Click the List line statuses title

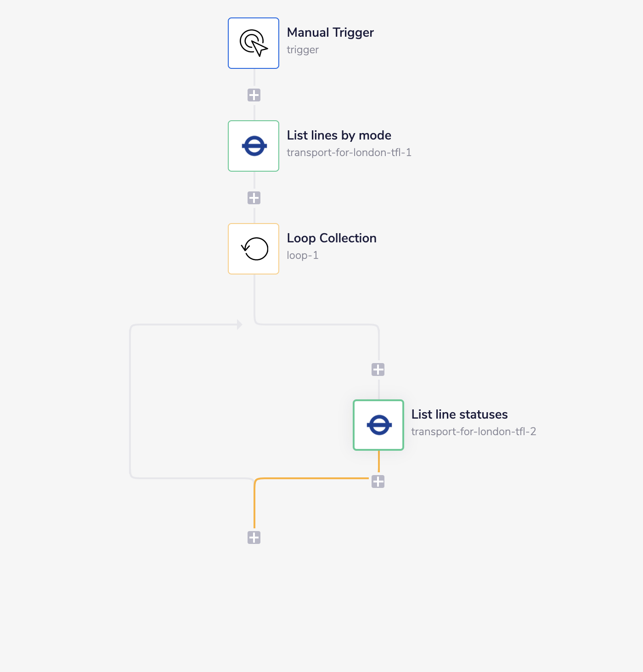point(460,414)
